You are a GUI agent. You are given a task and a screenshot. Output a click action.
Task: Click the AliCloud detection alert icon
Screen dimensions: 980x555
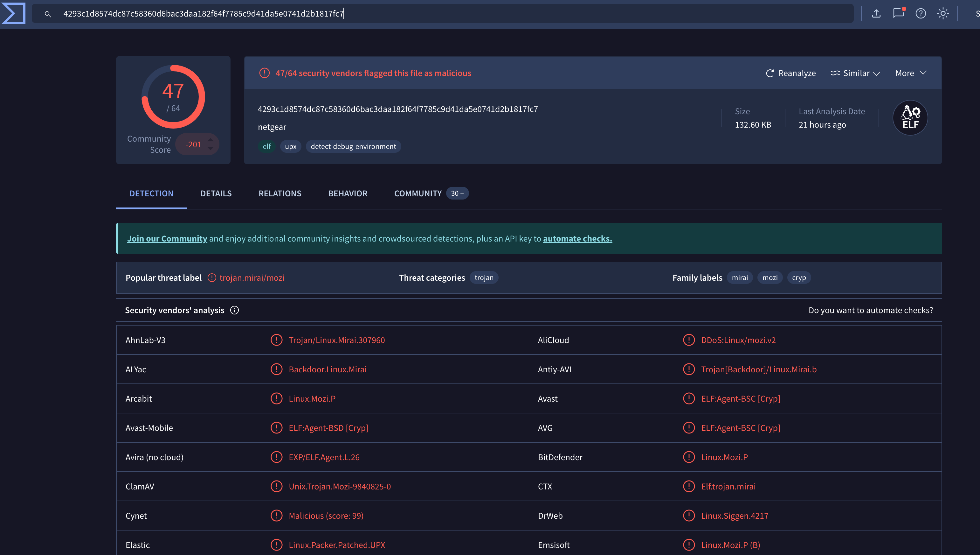click(x=689, y=340)
